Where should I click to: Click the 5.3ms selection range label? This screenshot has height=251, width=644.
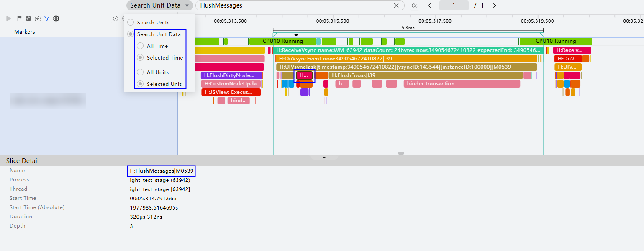[x=408, y=28]
